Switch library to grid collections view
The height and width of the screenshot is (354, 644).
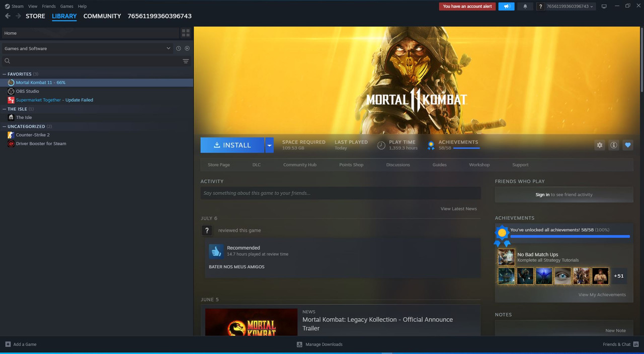tap(186, 33)
